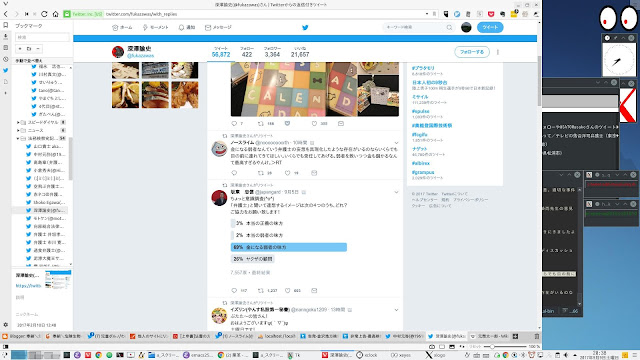The height and width of the screenshot is (360, 640).
Task: Open the account avatar menu
Action: (x=466, y=27)
